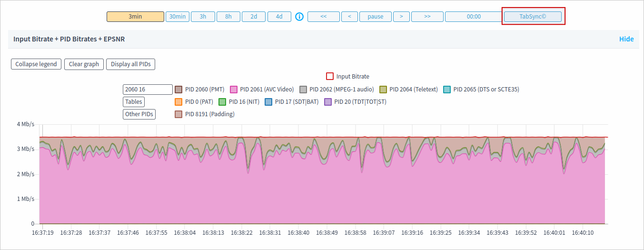Click the 00:00 time field

pyautogui.click(x=474, y=17)
